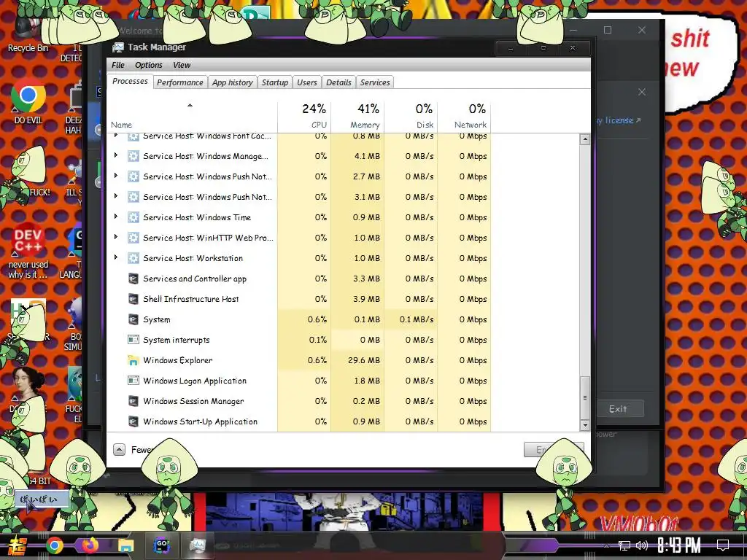Switch to the Services tab

click(x=375, y=82)
